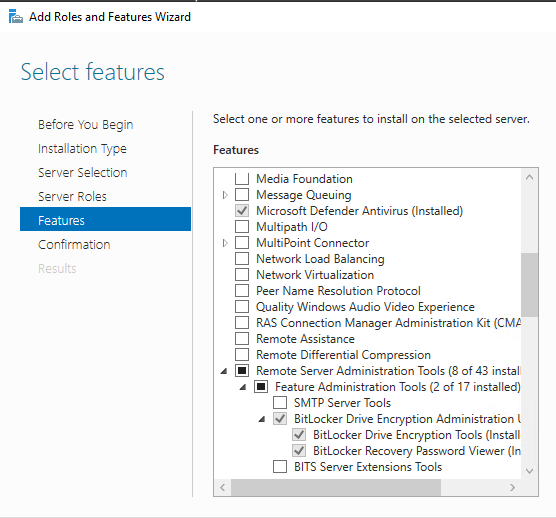Viewport: 556px width, 518px height.
Task: Click the horizontal scroll-right arrow
Action: click(512, 488)
